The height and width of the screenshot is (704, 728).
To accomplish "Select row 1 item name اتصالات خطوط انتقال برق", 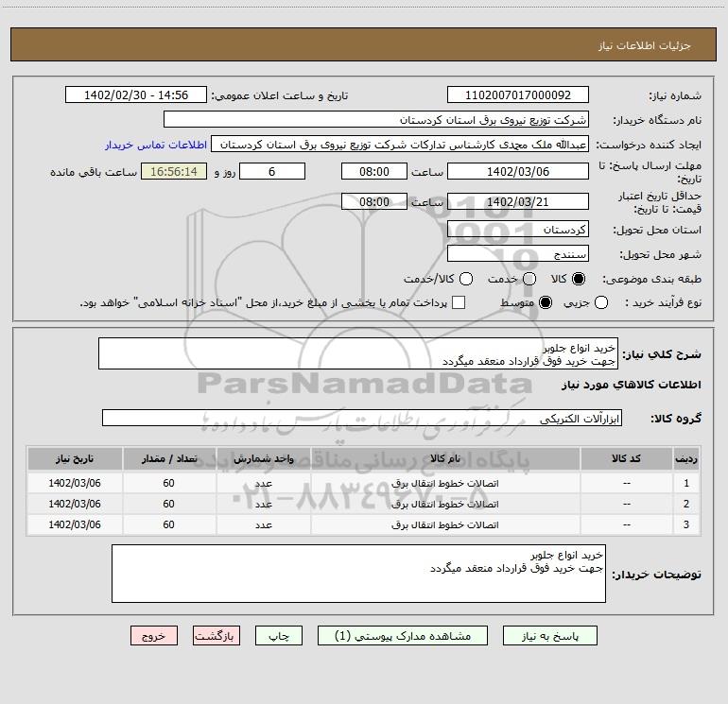I will click(x=444, y=484).
